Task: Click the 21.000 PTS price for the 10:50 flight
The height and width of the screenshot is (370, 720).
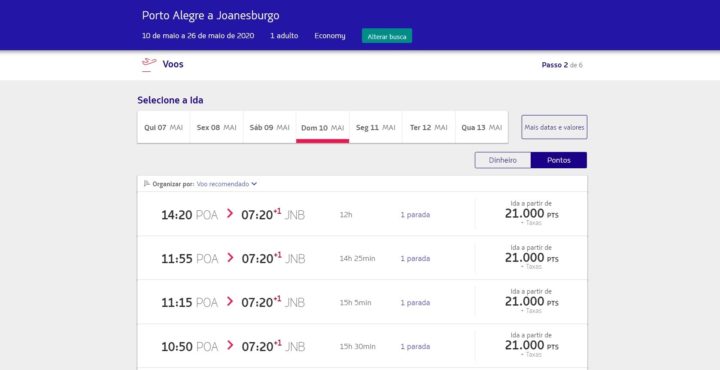Action: 531,345
